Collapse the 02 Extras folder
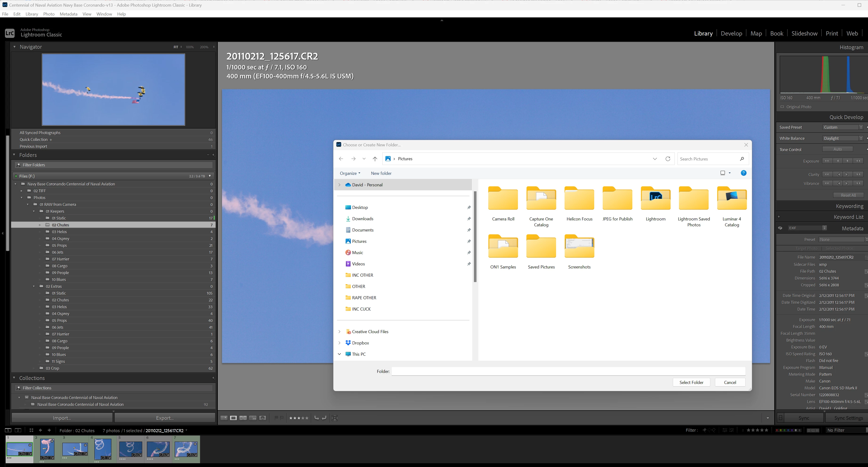Image resolution: width=868 pixels, height=467 pixels. tap(34, 287)
